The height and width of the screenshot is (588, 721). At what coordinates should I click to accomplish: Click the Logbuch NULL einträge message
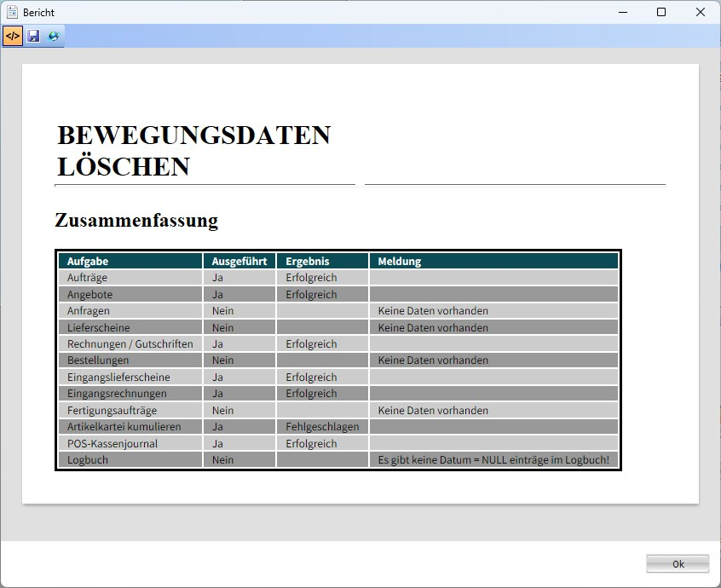[x=493, y=460]
